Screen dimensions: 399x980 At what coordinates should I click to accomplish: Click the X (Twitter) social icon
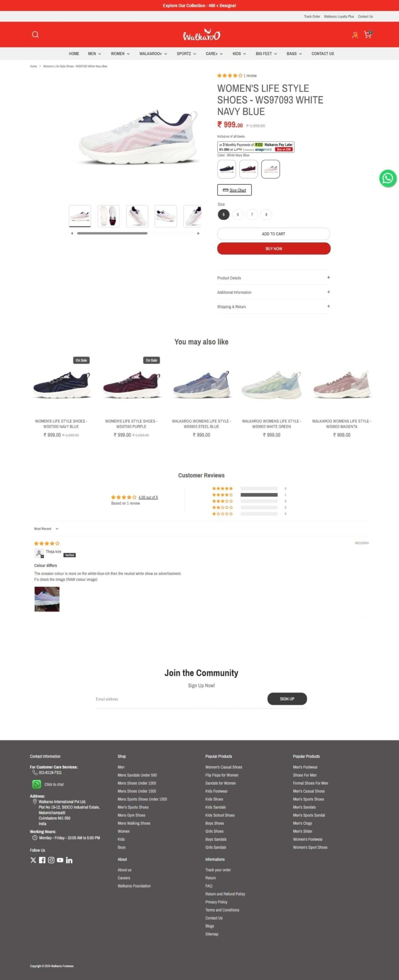(33, 860)
